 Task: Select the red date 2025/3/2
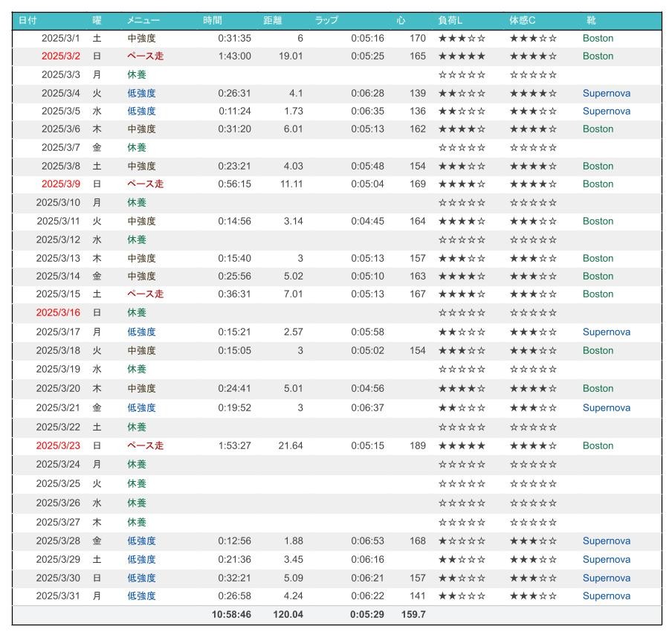tap(60, 57)
